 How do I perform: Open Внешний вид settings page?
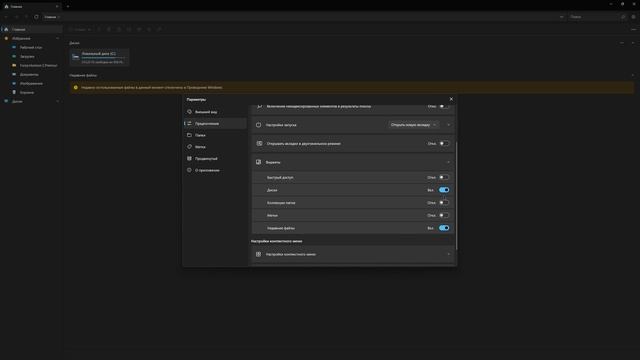pyautogui.click(x=215, y=112)
